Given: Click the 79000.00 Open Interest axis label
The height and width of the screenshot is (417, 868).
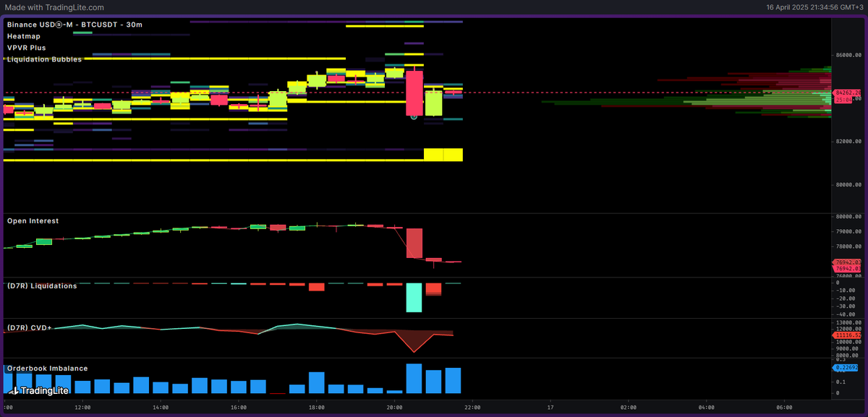Looking at the screenshot, I should [x=848, y=231].
